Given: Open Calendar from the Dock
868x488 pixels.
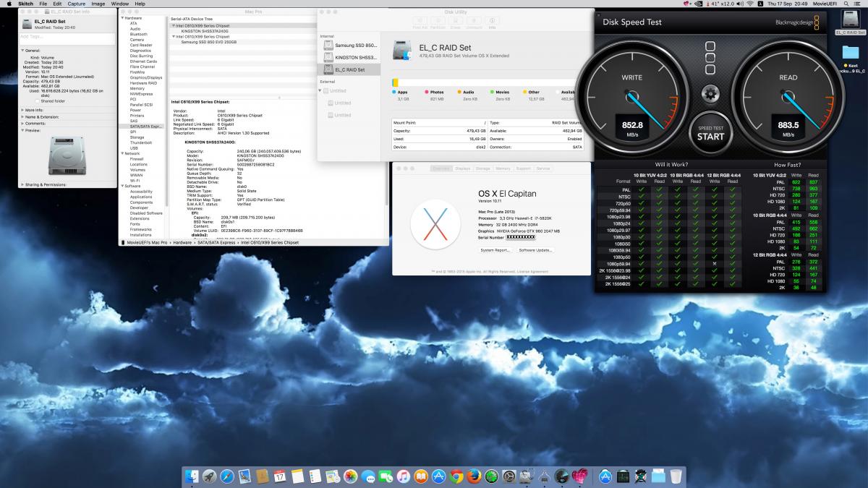Looking at the screenshot, I should [x=280, y=476].
